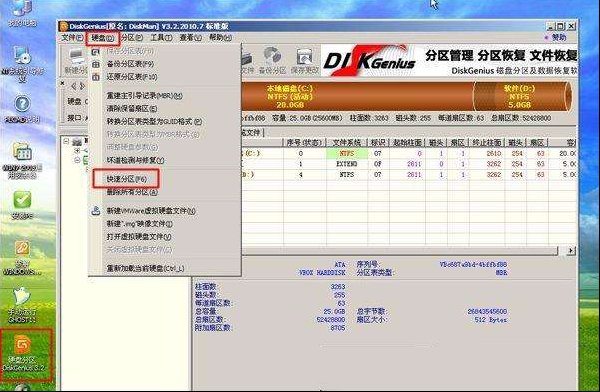
Task: Click the right arrow of horizontal scrollbar
Action: [x=571, y=251]
